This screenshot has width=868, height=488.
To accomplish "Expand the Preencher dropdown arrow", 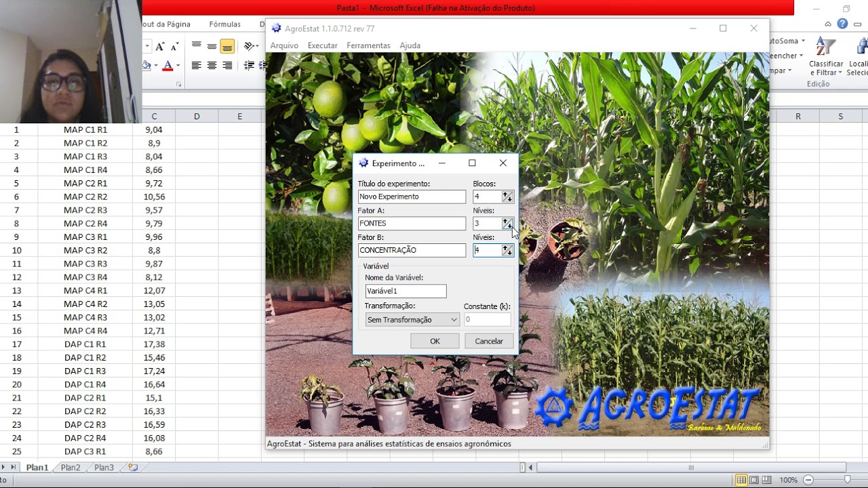I will [801, 56].
